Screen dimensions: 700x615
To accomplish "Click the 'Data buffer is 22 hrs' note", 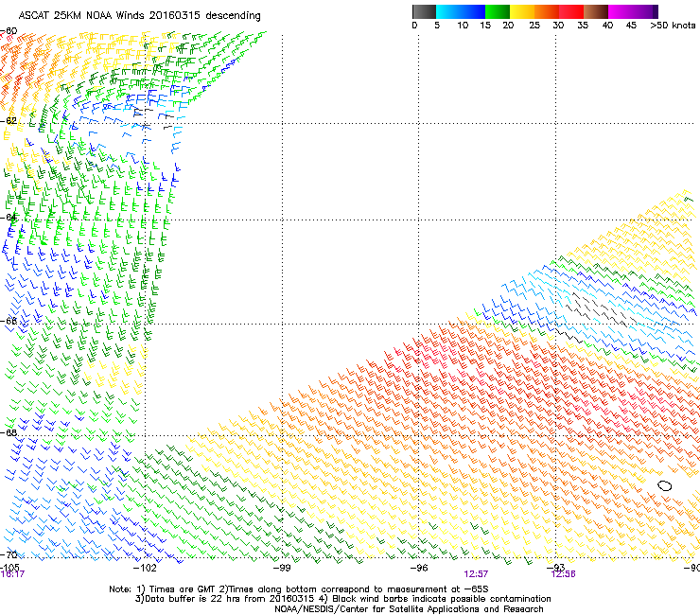I will click(224, 599).
